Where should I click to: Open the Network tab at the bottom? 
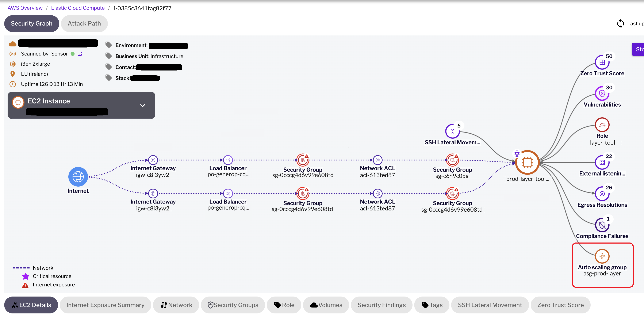[x=176, y=305]
